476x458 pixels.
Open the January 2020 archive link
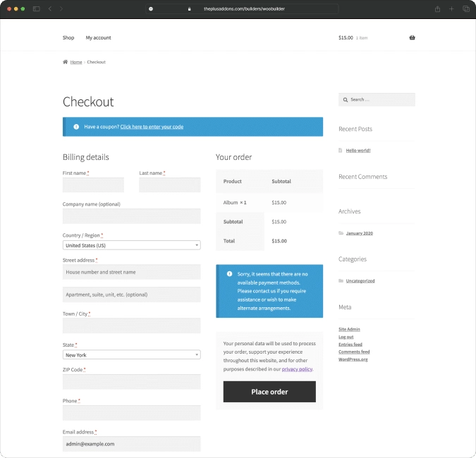tap(359, 233)
